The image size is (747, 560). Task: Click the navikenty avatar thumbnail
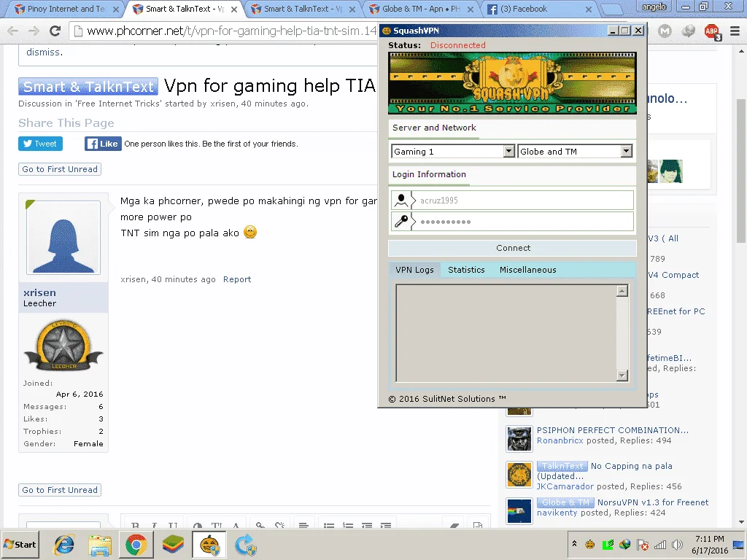coord(519,511)
